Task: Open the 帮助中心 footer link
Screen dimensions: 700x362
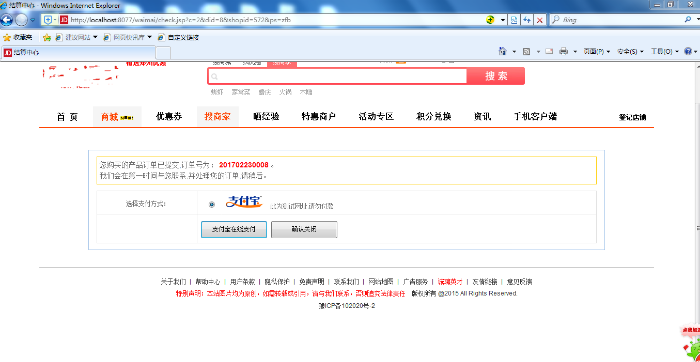Action: coord(208,282)
